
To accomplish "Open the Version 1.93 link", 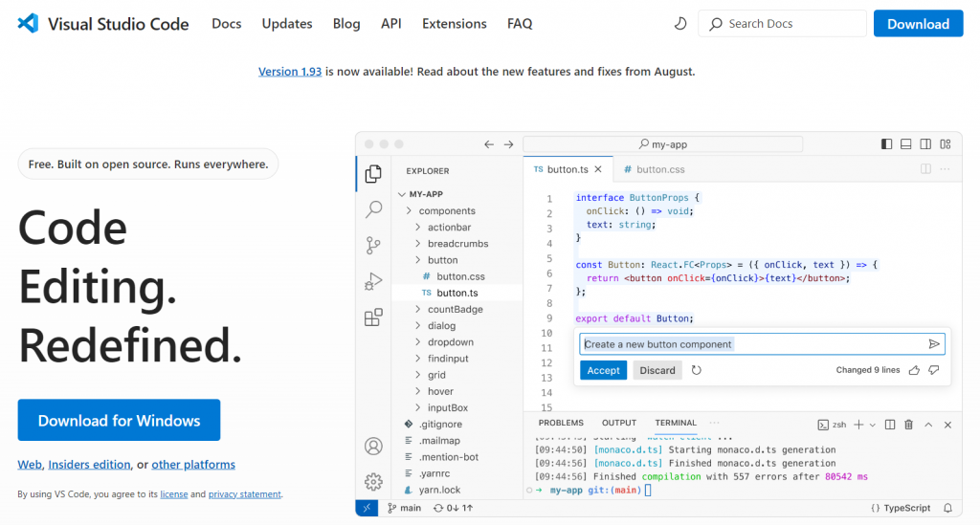I will coord(290,71).
